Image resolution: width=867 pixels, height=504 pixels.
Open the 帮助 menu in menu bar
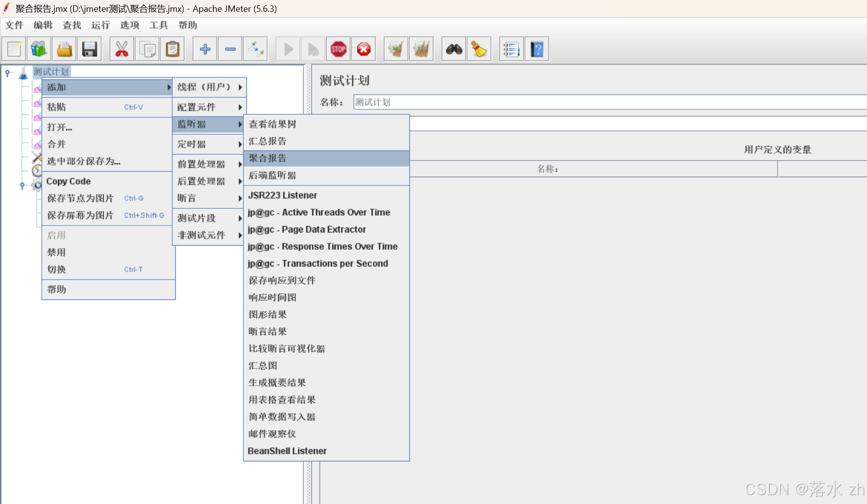pyautogui.click(x=188, y=25)
